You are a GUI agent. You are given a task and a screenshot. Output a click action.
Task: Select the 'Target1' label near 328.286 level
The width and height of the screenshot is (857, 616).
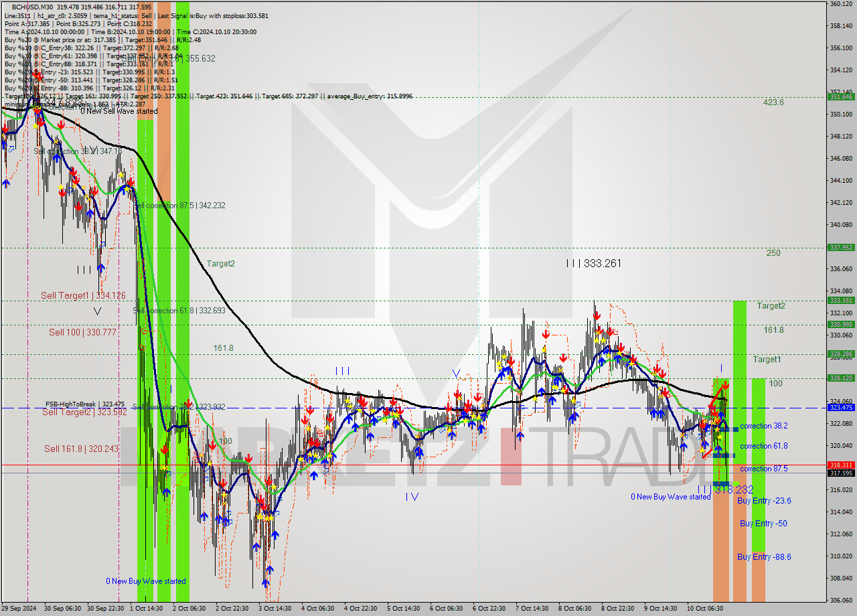[767, 360]
